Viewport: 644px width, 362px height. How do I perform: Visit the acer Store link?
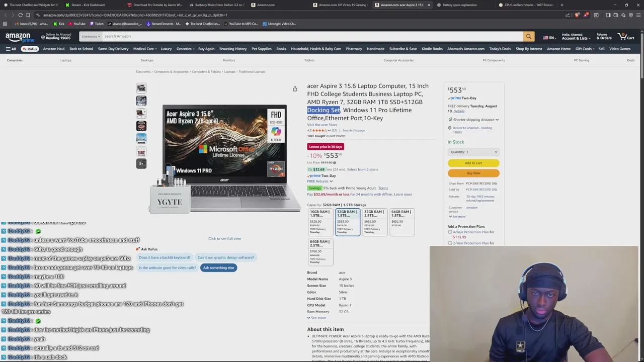pos(322,125)
